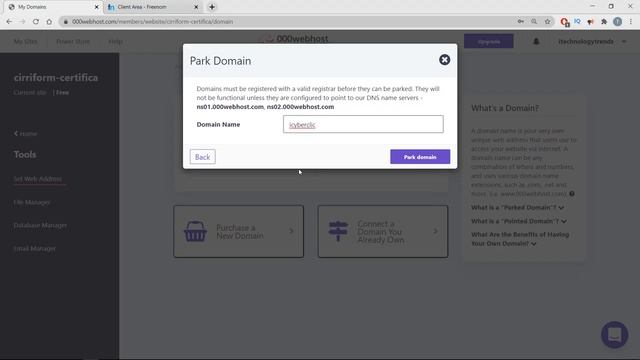
Task: Go back in browser history
Action: [x=9, y=22]
